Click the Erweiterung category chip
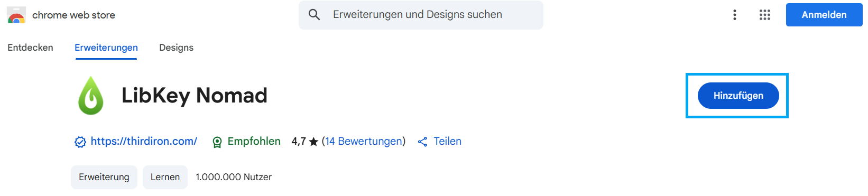The width and height of the screenshot is (868, 196). 104,177
